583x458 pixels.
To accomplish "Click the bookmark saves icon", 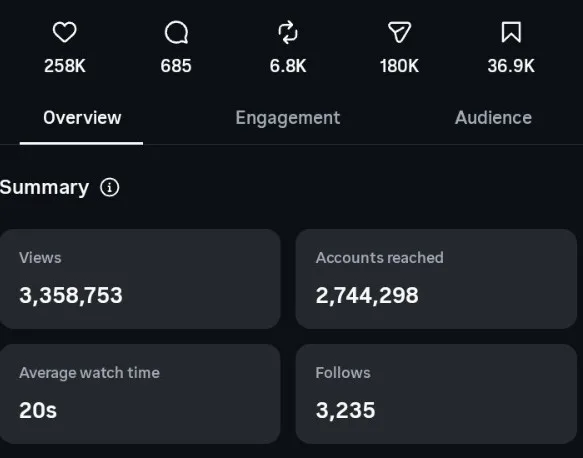I will [x=511, y=32].
